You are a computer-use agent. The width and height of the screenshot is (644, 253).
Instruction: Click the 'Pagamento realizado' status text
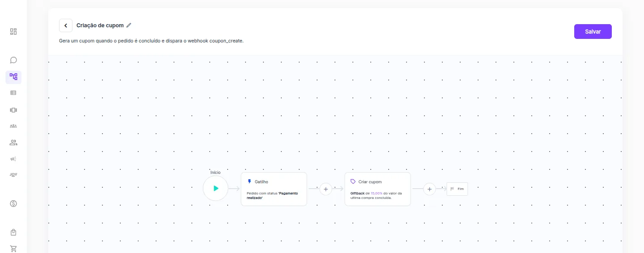tap(272, 195)
